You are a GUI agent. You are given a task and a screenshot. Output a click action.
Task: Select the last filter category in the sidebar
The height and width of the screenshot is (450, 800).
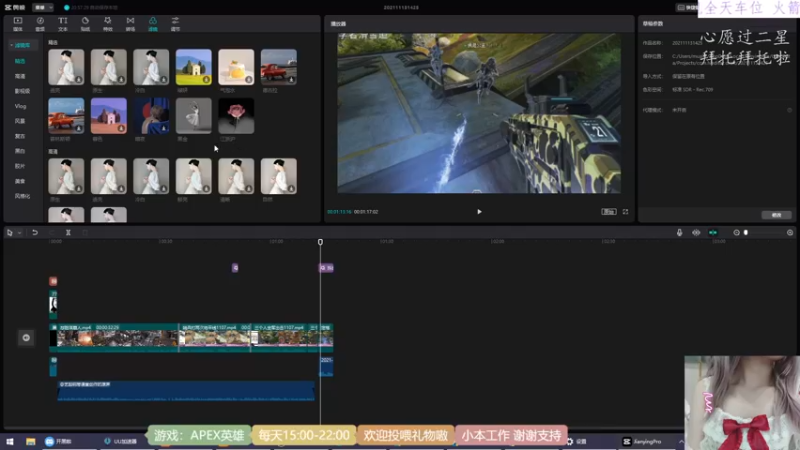pos(22,196)
